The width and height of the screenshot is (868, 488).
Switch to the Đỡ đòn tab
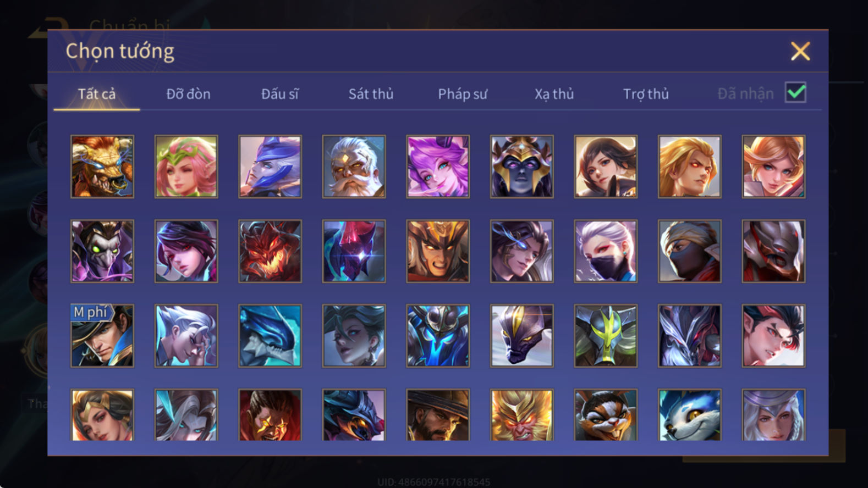(188, 94)
